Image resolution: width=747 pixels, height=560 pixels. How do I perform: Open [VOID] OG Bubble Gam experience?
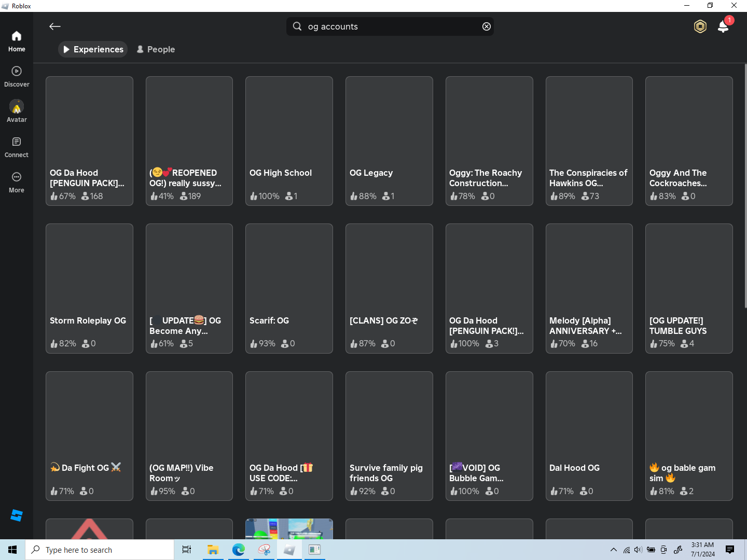point(489,436)
